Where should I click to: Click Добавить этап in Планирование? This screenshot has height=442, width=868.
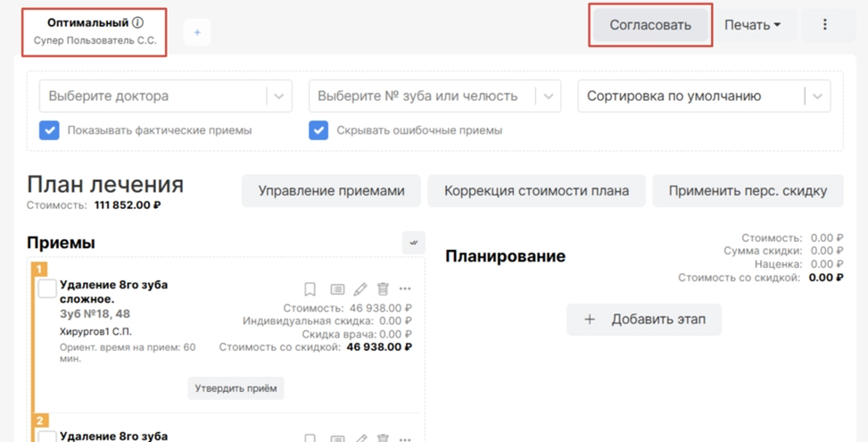click(x=644, y=320)
